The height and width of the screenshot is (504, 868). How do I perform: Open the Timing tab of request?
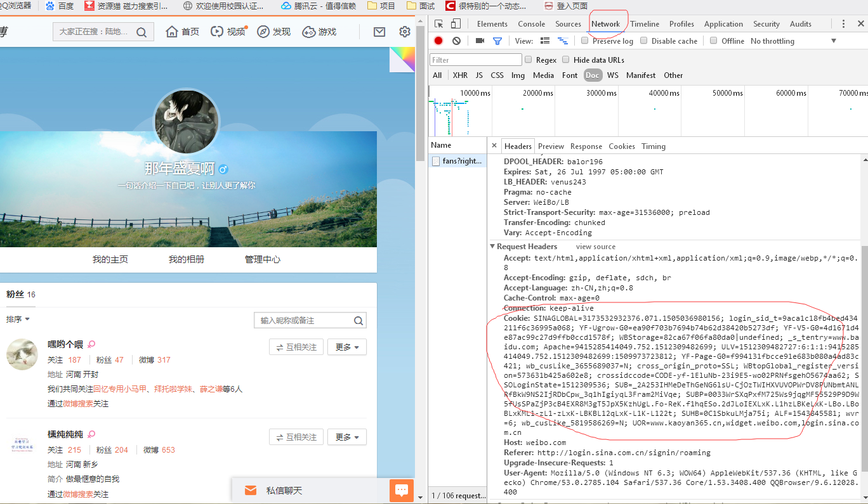[x=654, y=146]
